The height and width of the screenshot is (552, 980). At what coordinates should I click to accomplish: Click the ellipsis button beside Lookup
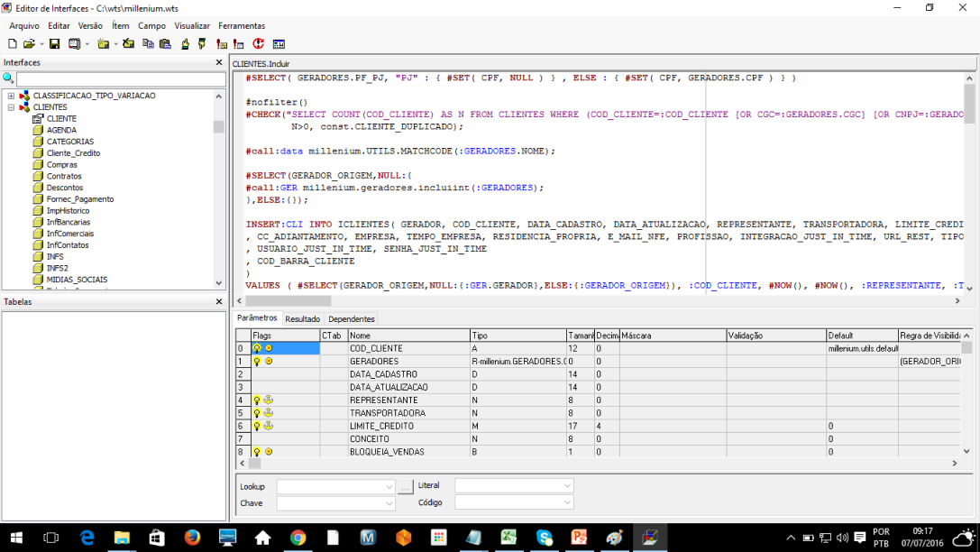[x=405, y=486]
